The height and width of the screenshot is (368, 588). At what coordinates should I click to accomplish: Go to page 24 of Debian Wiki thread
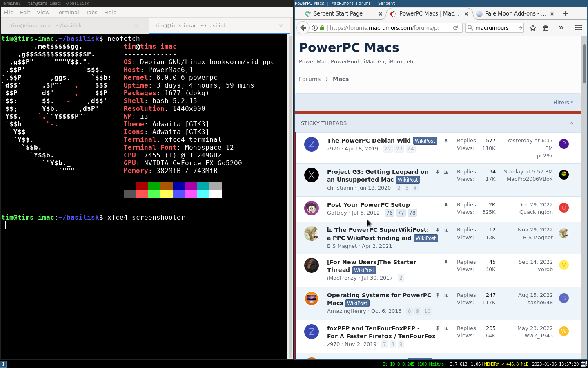pos(411,149)
